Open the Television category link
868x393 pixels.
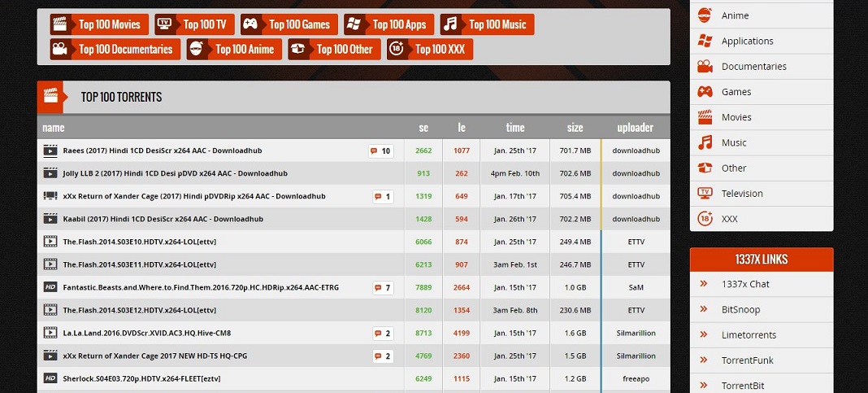pyautogui.click(x=742, y=194)
